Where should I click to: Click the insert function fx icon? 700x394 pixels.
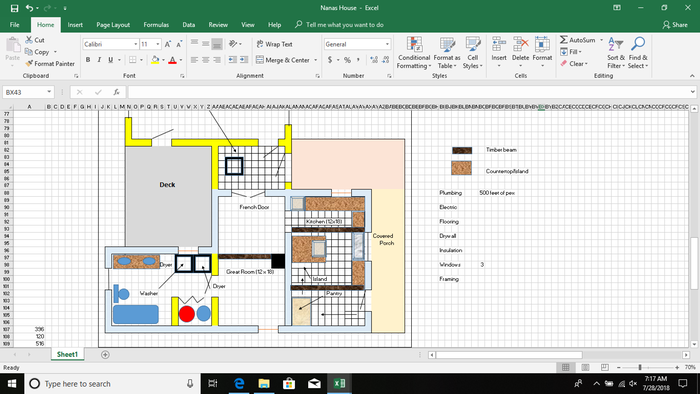coord(116,92)
